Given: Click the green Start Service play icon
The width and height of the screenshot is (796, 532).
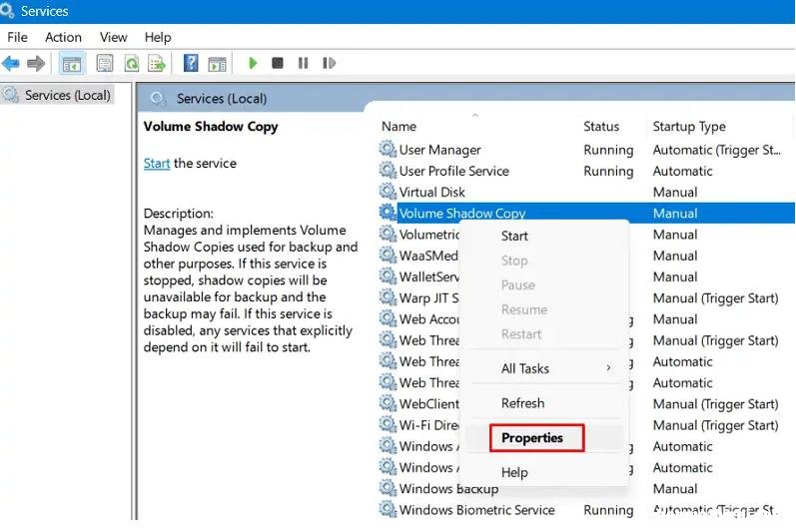Looking at the screenshot, I should click(x=253, y=63).
